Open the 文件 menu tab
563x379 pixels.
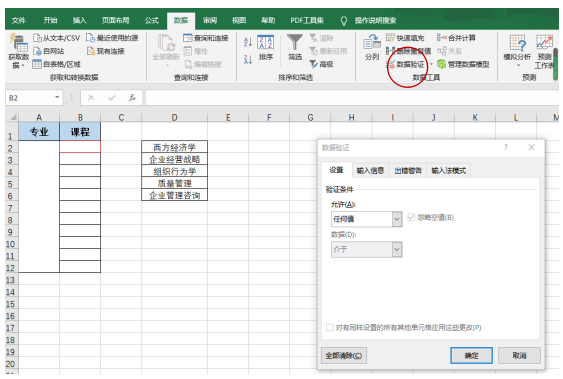point(19,20)
